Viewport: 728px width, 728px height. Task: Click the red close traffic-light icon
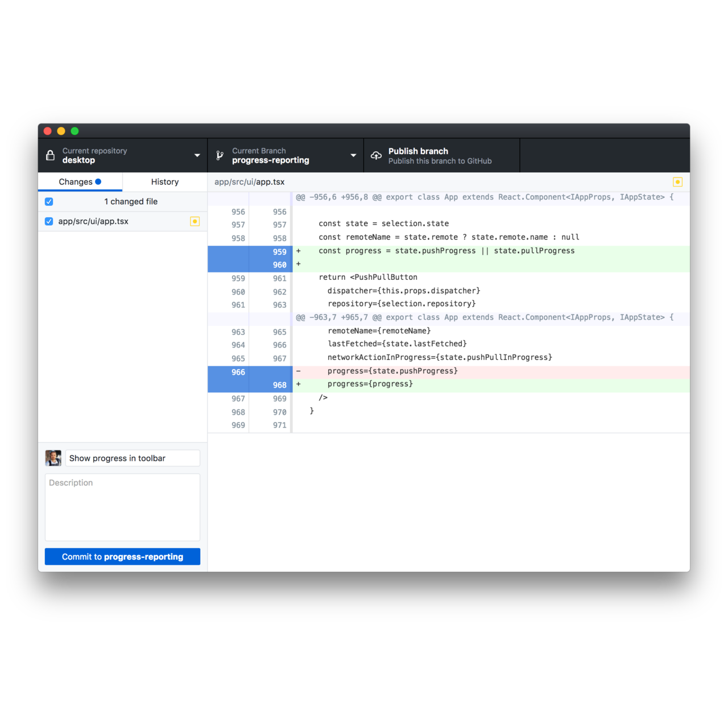click(x=47, y=131)
